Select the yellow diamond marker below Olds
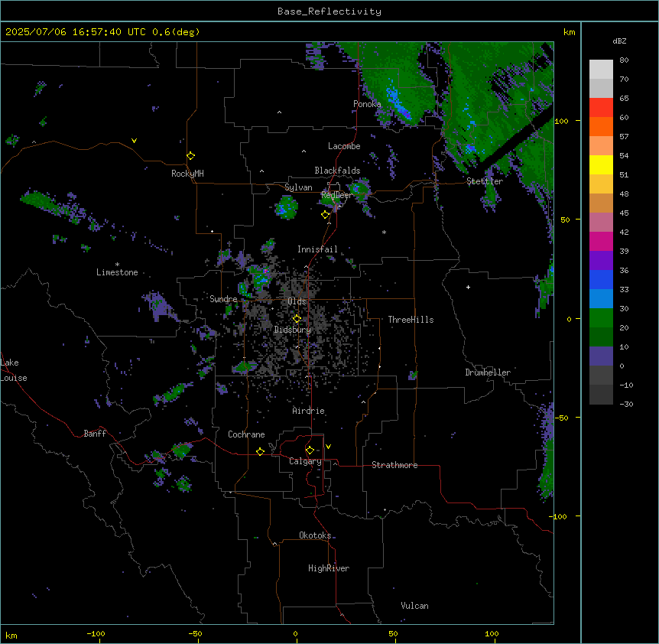This screenshot has width=659, height=644. 297,319
